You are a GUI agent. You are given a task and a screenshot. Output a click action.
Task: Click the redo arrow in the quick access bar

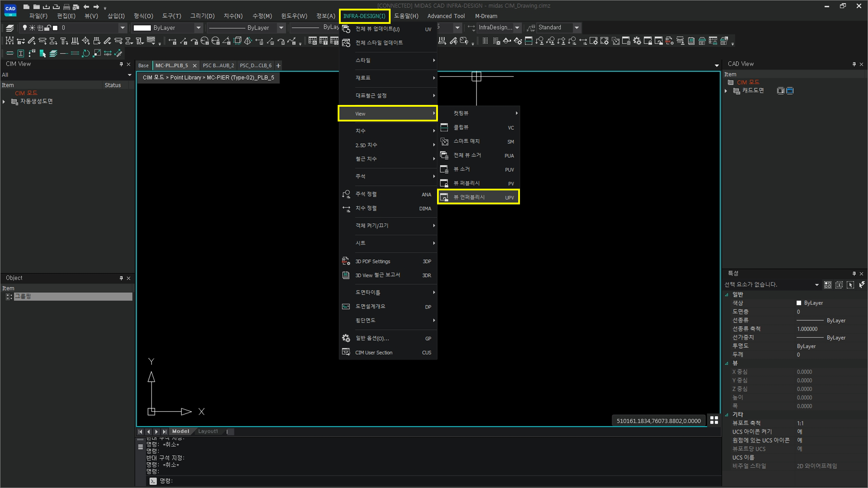coord(96,7)
